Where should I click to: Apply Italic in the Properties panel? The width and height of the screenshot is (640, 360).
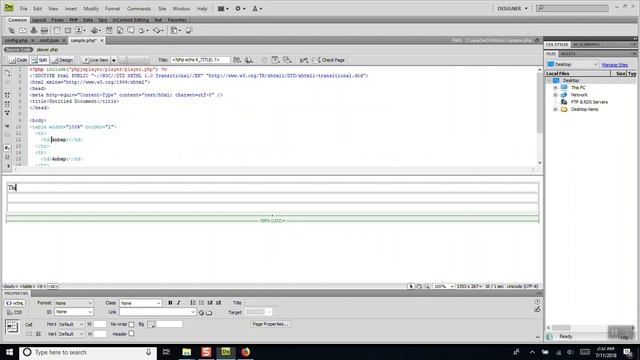click(178, 303)
